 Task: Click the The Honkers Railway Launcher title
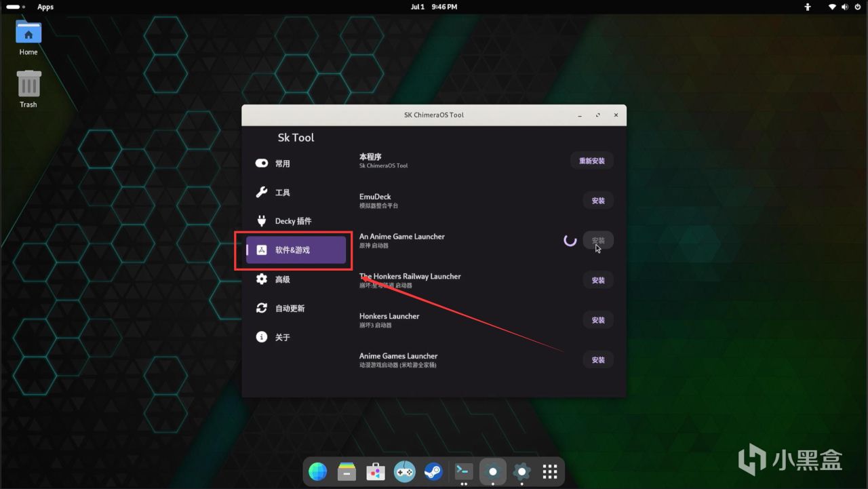pos(410,276)
